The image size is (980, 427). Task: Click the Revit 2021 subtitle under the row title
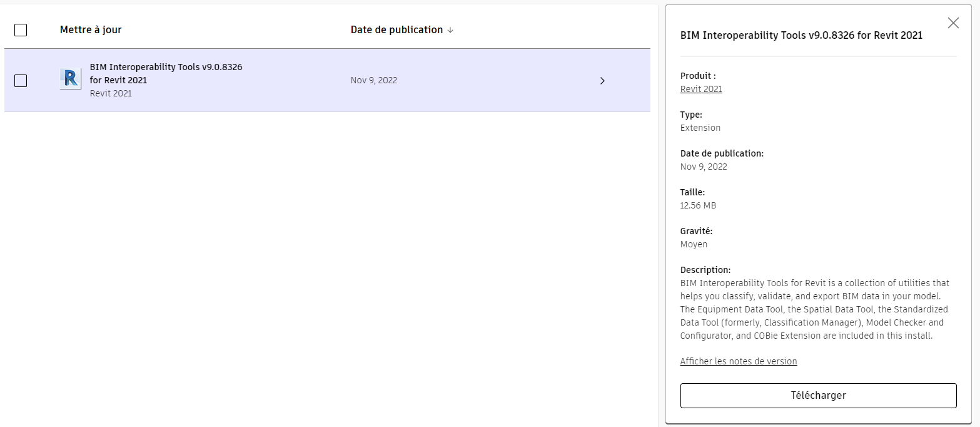pos(111,94)
